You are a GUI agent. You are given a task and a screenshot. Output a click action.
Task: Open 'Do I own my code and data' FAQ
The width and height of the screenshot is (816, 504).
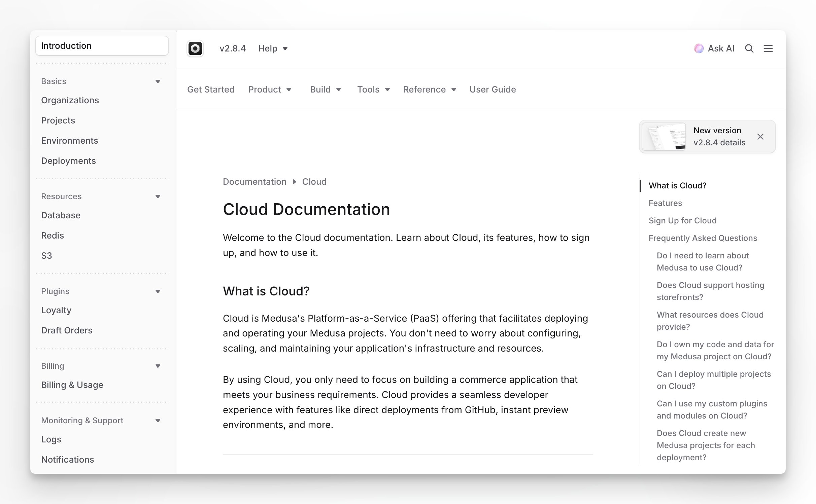coord(715,351)
